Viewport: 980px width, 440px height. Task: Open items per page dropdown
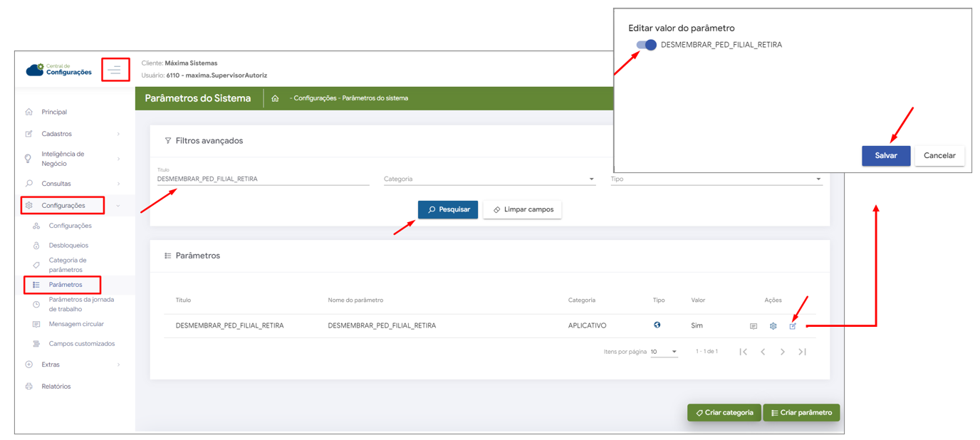[663, 352]
